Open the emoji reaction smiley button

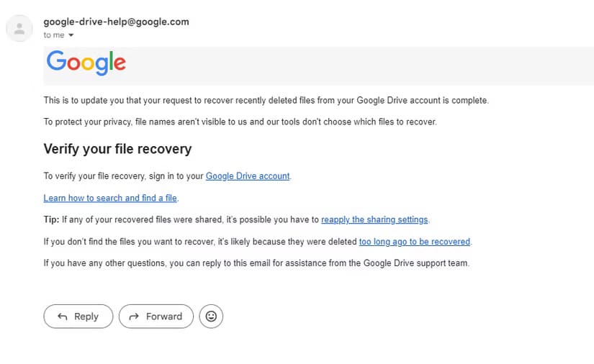211,317
